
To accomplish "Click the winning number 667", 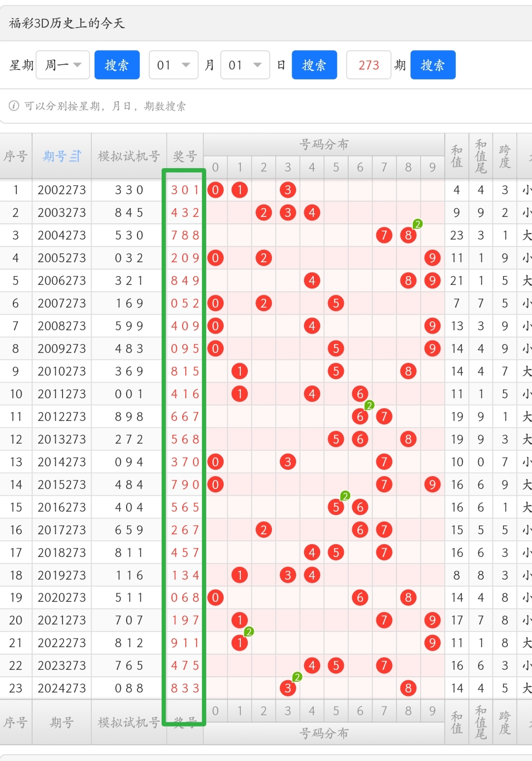I will (185, 416).
